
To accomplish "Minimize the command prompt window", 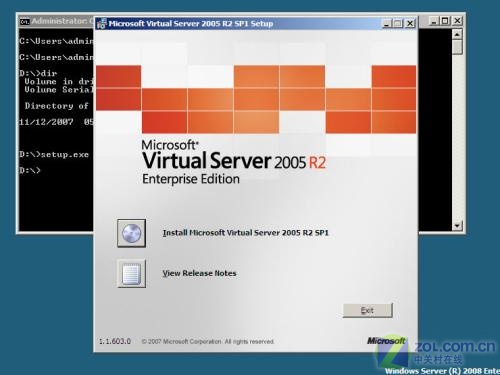I will (433, 21).
